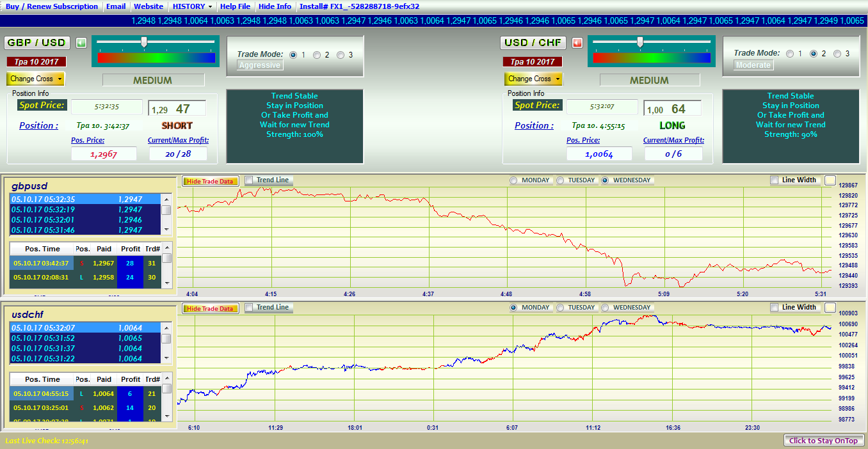Click the color box next to usdchf Line Width
The width and height of the screenshot is (868, 449).
click(x=830, y=308)
